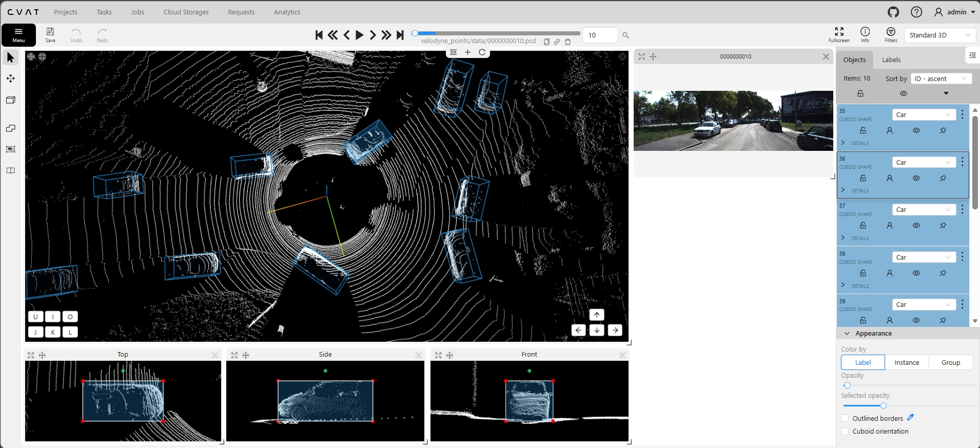The image size is (980, 448).
Task: Jump forward multiple frames
Action: point(386,35)
